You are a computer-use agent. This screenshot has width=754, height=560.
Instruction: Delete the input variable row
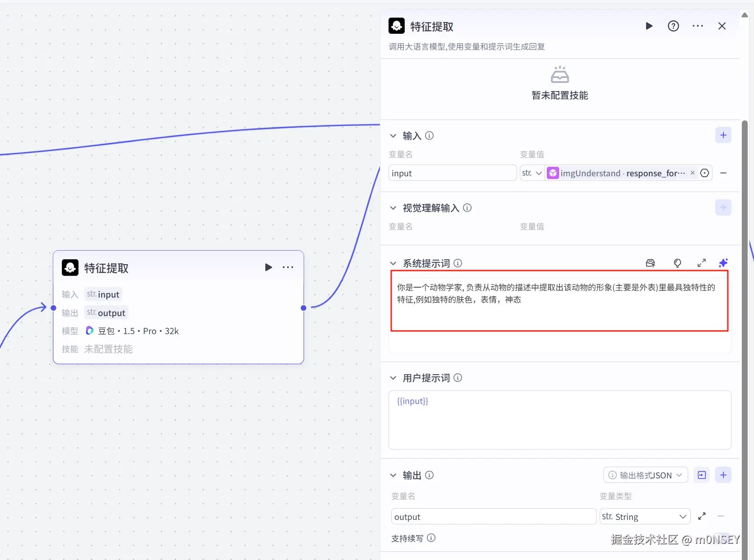tap(723, 173)
